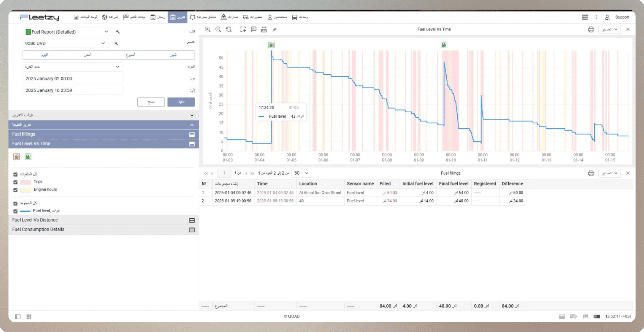Print the Fuel fillings table

pyautogui.click(x=591, y=173)
